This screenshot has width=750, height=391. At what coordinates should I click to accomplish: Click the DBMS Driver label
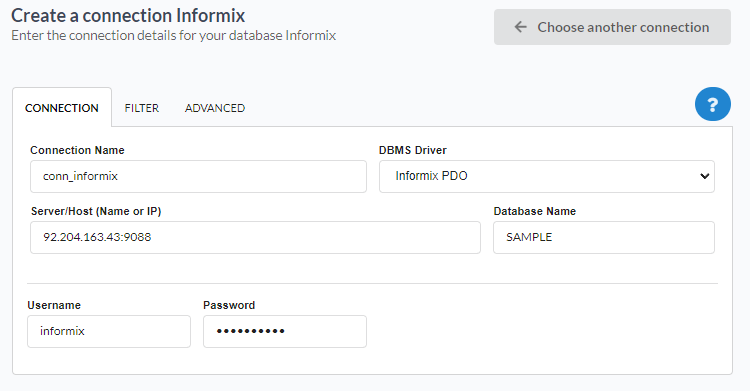412,150
